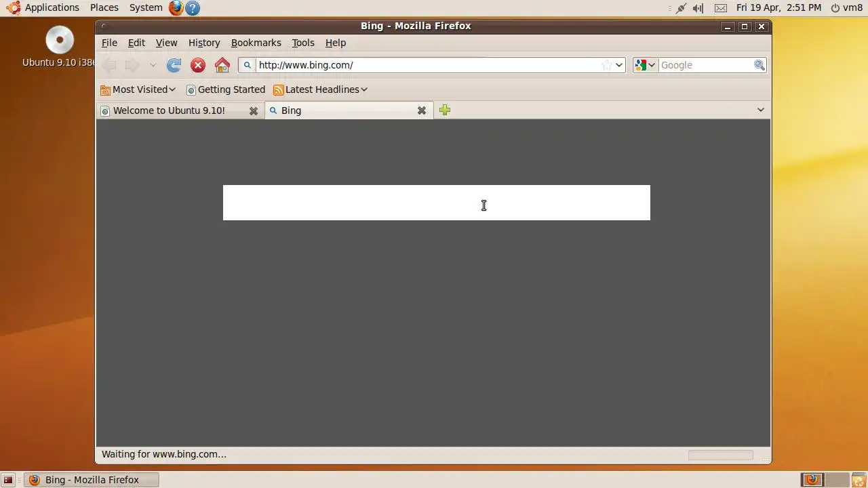Image resolution: width=868 pixels, height=488 pixels.
Task: Open the View menu
Action: (166, 43)
